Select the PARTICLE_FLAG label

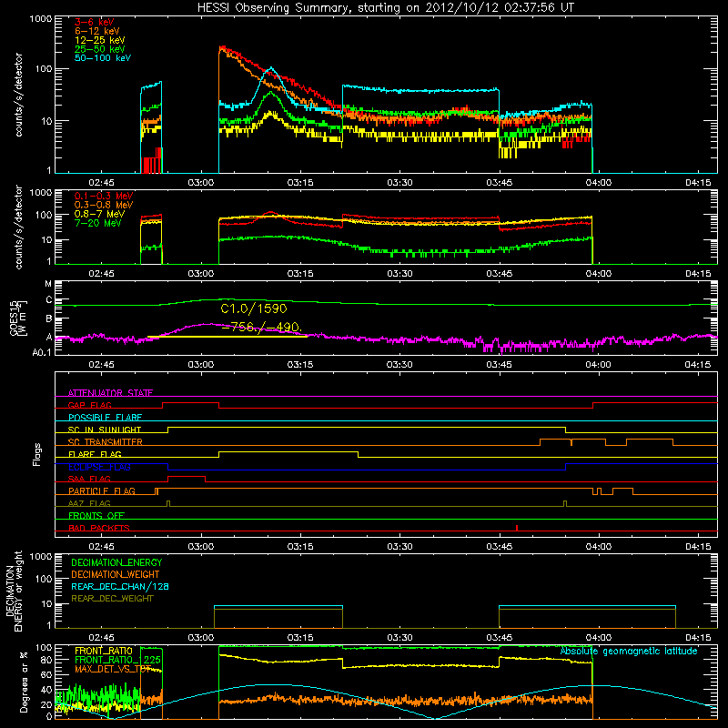pos(102,491)
